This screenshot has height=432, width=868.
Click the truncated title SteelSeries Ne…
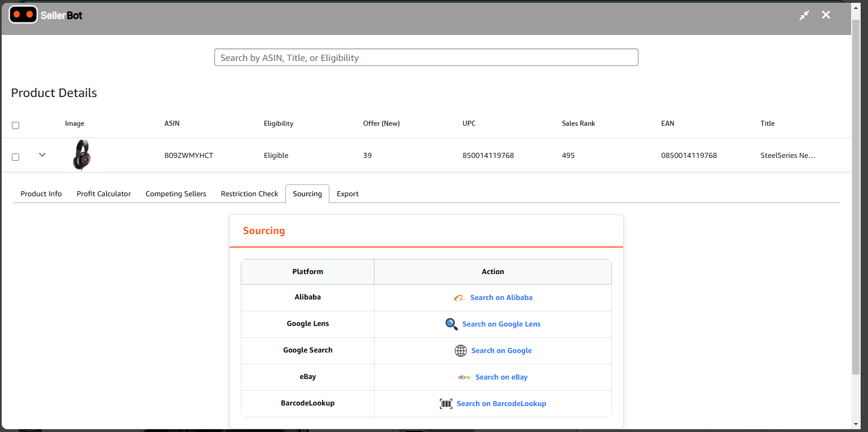pyautogui.click(x=788, y=155)
